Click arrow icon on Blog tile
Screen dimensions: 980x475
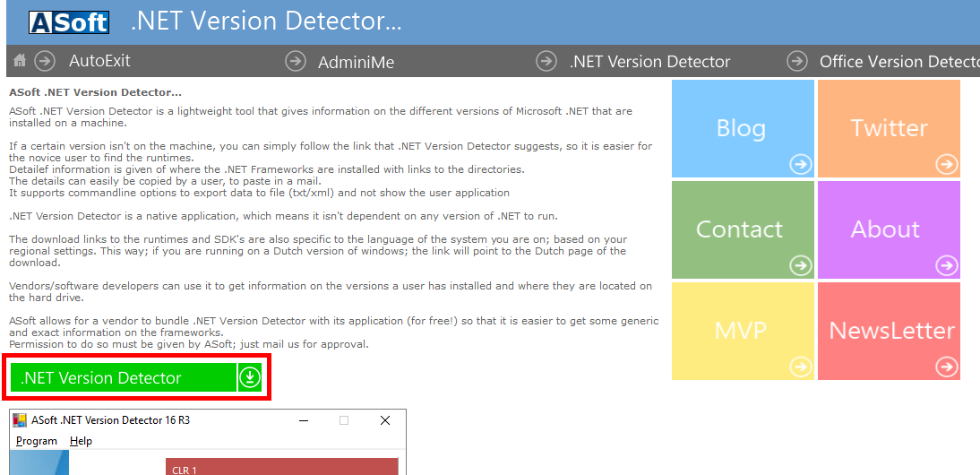pyautogui.click(x=801, y=164)
